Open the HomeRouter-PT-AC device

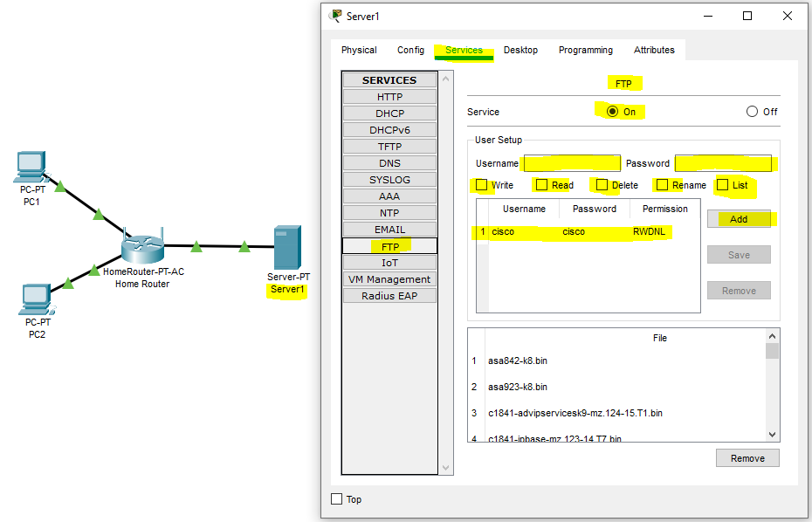pyautogui.click(x=144, y=249)
